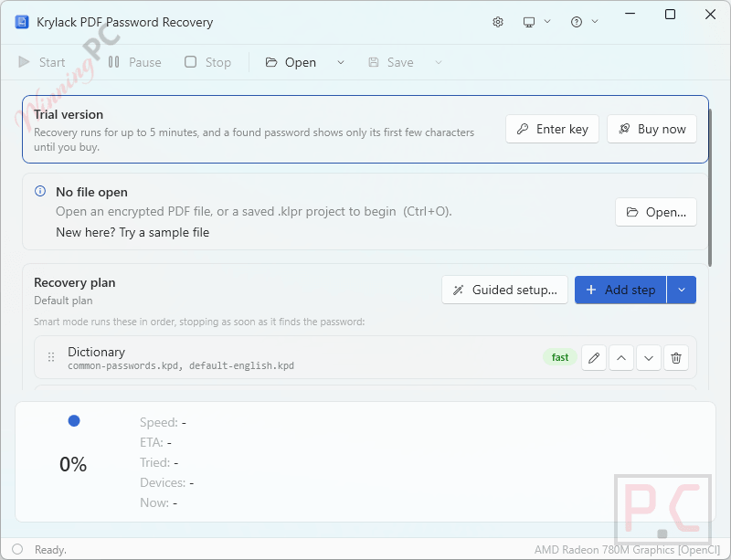Click the help question mark icon
Screen dimensions: 731x560
(577, 22)
